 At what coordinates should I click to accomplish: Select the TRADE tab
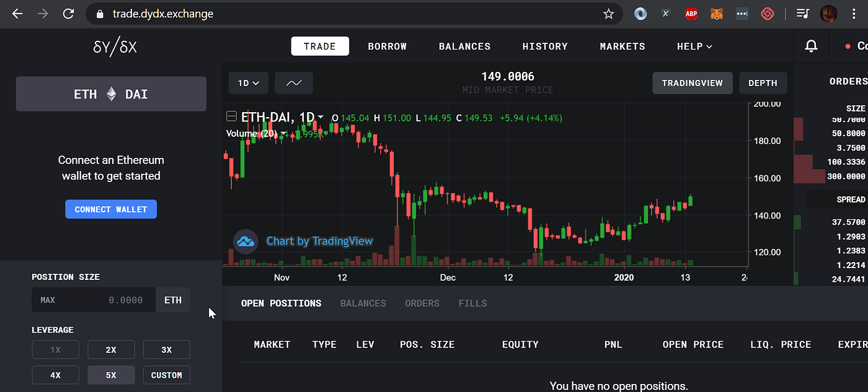320,46
